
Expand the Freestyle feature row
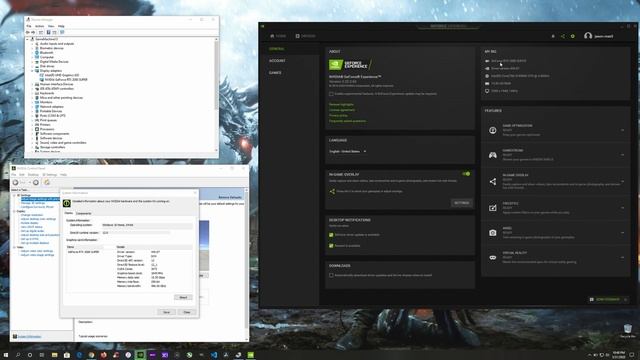coord(622,208)
